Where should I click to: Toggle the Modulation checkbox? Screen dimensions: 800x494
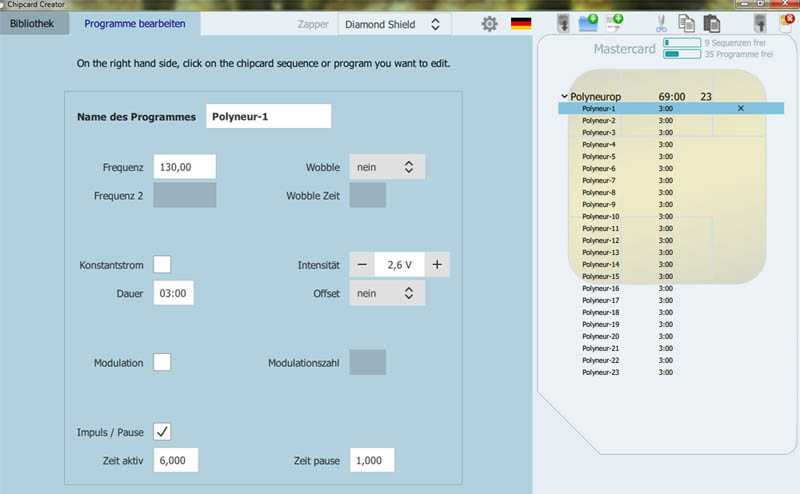coord(162,362)
